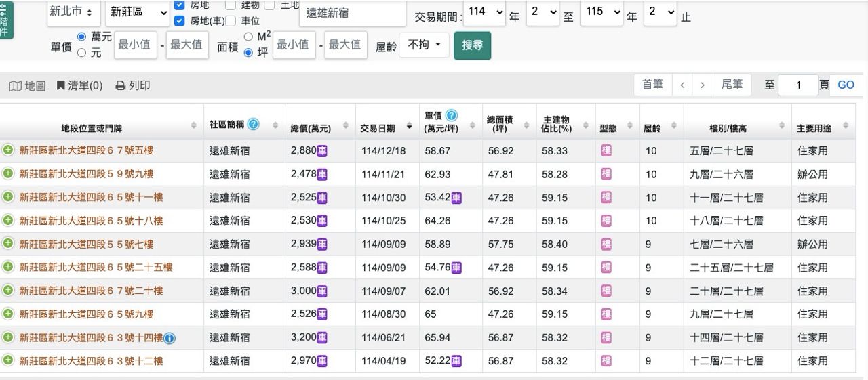Viewport: 868px width, 380px height.
Task: Open the 屋齡 不拘 dropdown
Action: point(424,45)
